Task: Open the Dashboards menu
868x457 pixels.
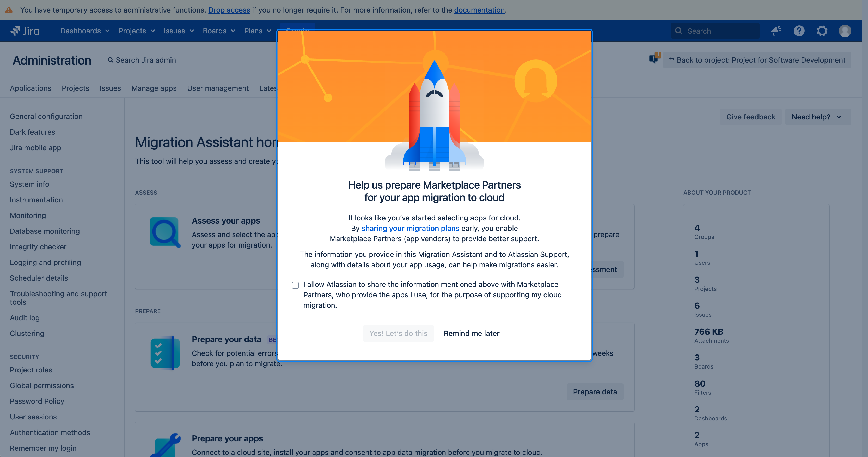Action: tap(84, 31)
